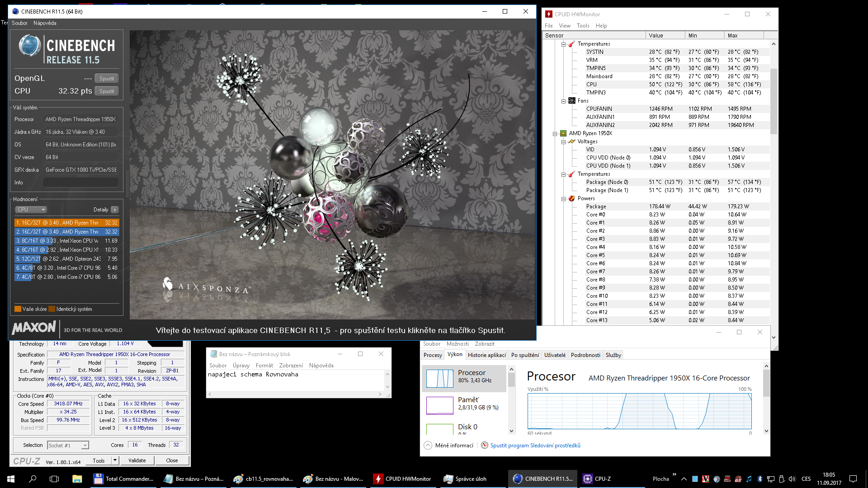The height and width of the screenshot is (488, 868).
Task: Open Task View from the taskbar
Action: point(54,479)
